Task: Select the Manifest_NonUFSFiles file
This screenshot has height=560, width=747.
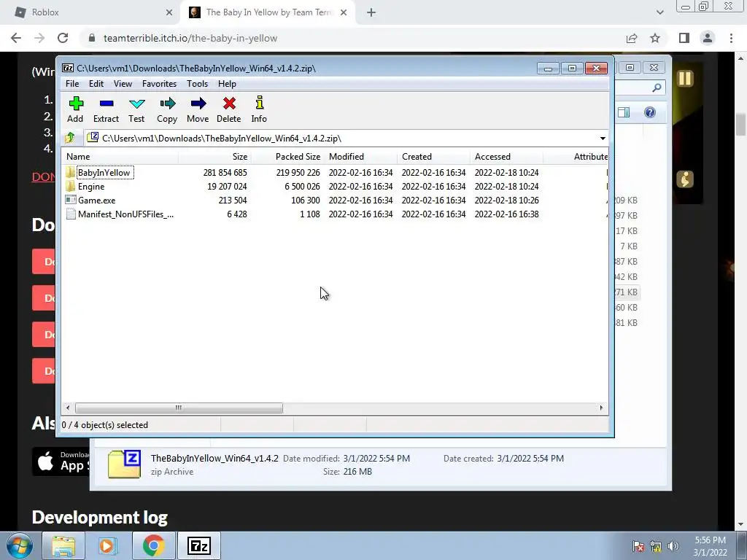Action: [125, 214]
